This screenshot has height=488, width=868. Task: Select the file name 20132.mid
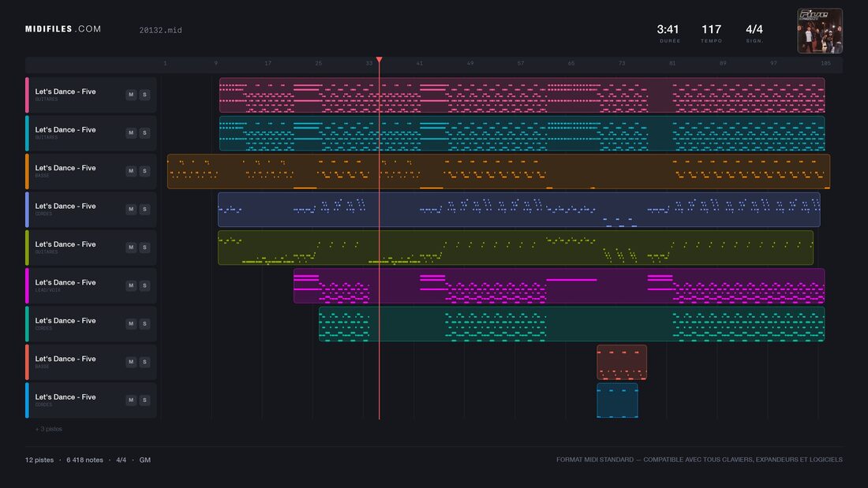(160, 31)
